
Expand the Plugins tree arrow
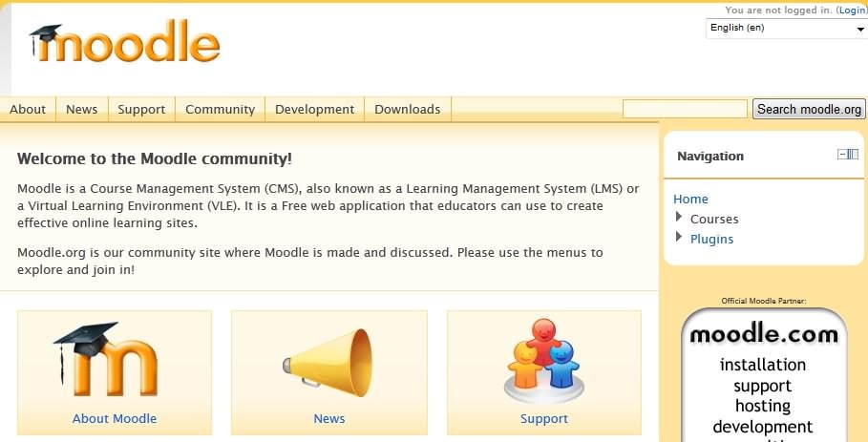pyautogui.click(x=679, y=237)
